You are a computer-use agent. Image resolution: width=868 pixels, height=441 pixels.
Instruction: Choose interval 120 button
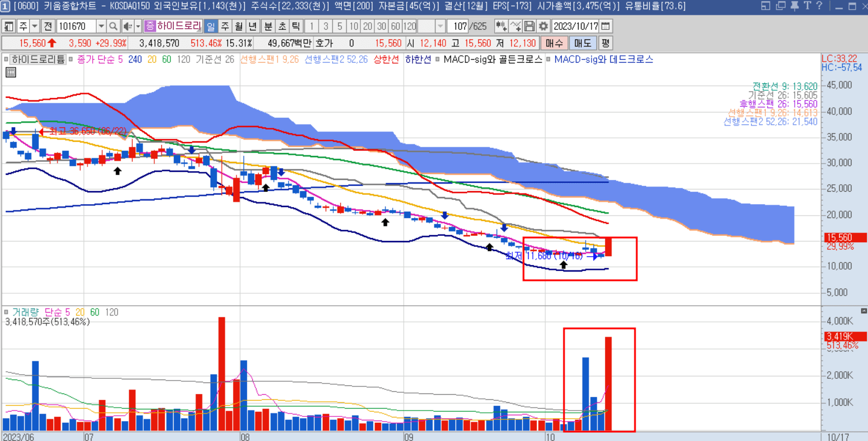tap(410, 26)
